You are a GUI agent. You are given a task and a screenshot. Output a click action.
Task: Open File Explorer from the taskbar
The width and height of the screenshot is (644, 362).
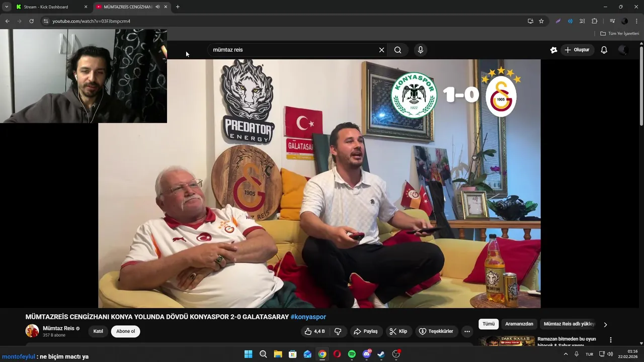tap(278, 354)
